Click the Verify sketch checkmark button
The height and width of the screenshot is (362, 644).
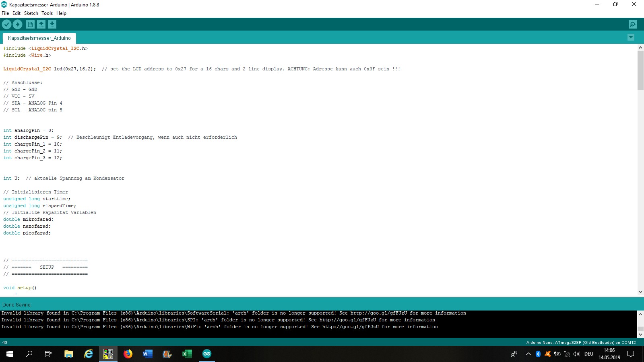[x=6, y=25]
